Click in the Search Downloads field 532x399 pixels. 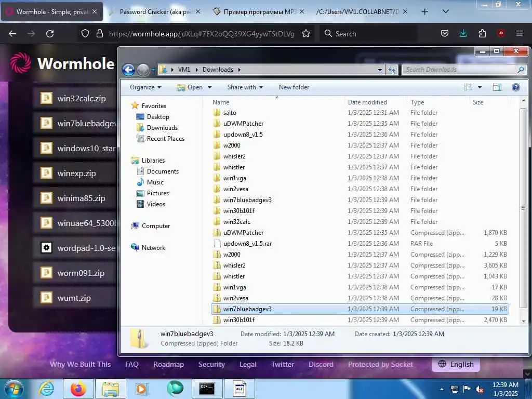click(x=459, y=70)
